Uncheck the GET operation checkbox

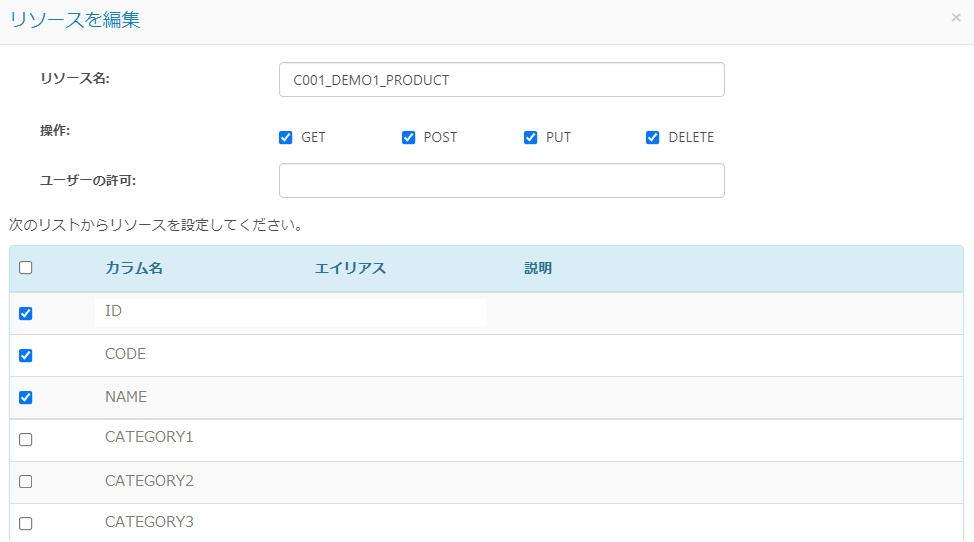click(286, 138)
